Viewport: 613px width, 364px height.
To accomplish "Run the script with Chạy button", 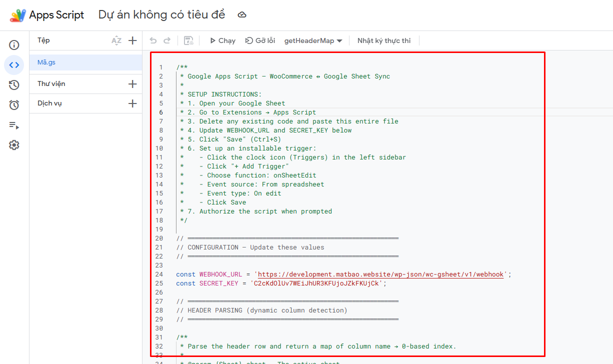I will [222, 40].
